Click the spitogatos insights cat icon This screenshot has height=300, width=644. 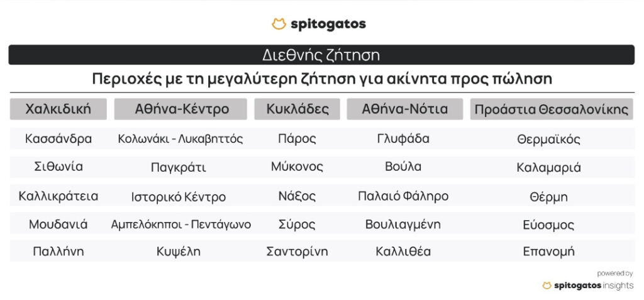click(x=547, y=285)
